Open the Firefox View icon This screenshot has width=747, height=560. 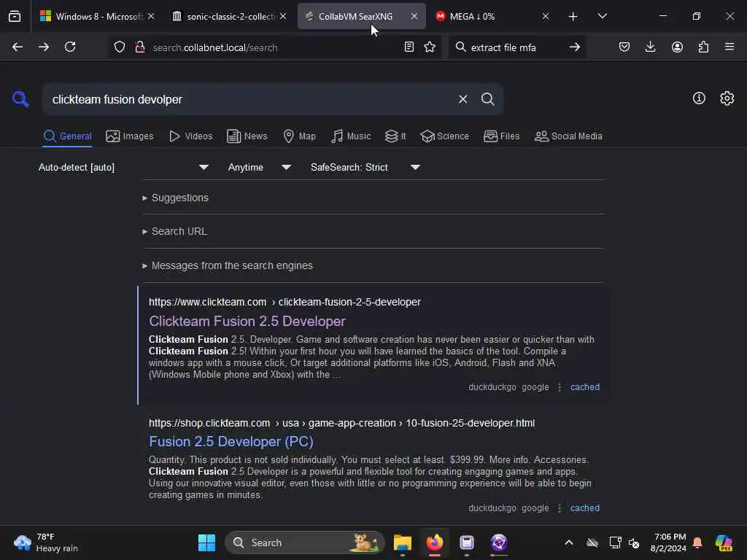point(15,16)
